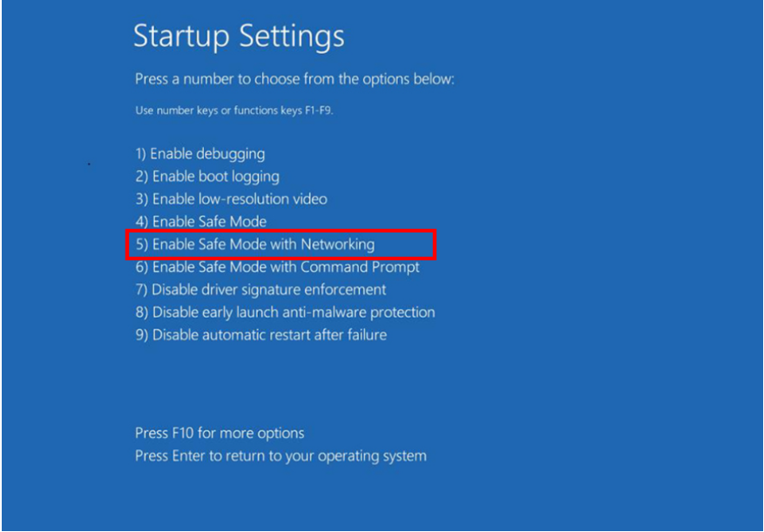
Task: Click the F10 key name
Action: pyautogui.click(x=183, y=433)
